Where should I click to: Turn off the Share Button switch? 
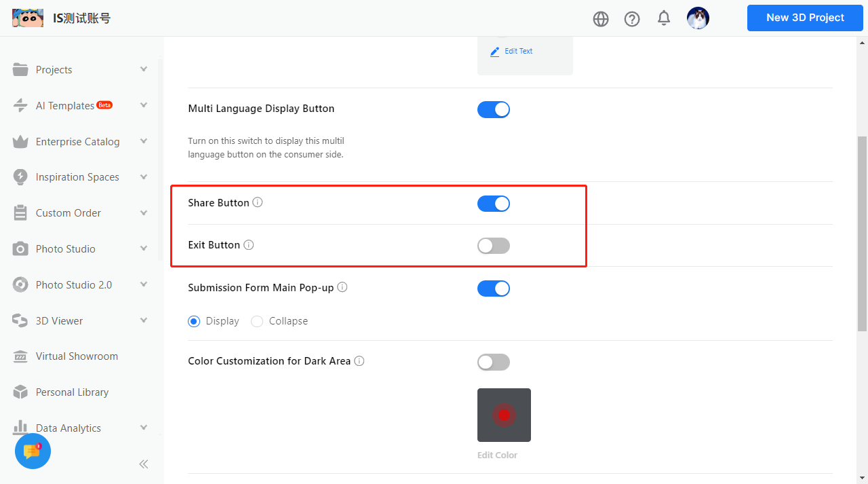click(494, 204)
